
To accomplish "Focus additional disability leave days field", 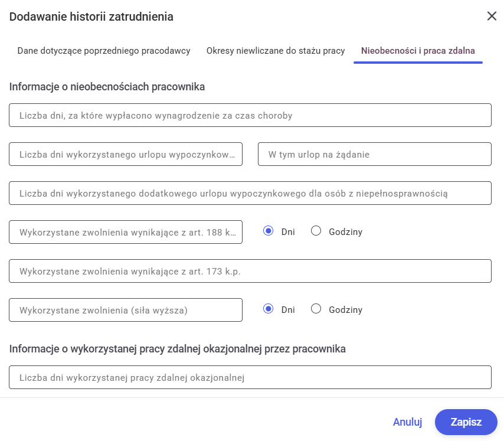I will click(x=250, y=193).
